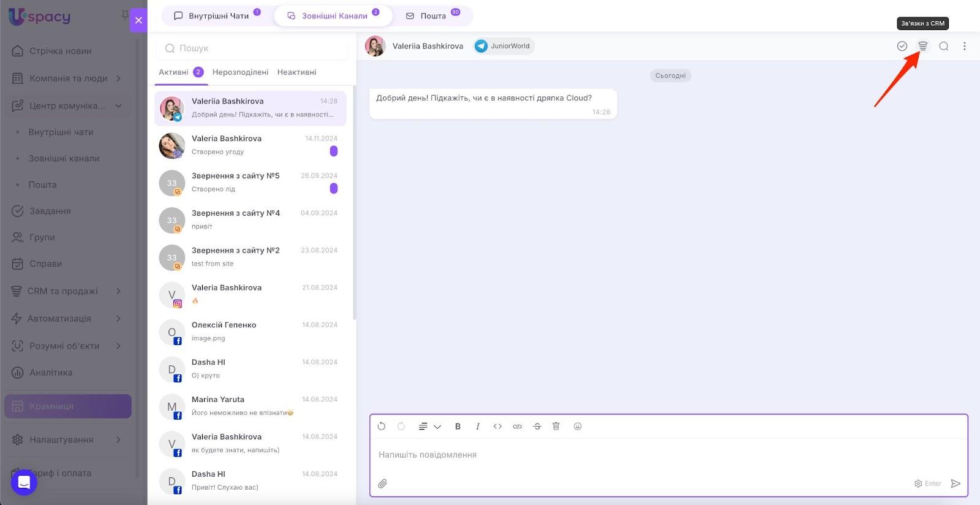Open Valeria Bashkirova chat dated 14.11.2024
Image resolution: width=980 pixels, height=505 pixels.
[251, 145]
